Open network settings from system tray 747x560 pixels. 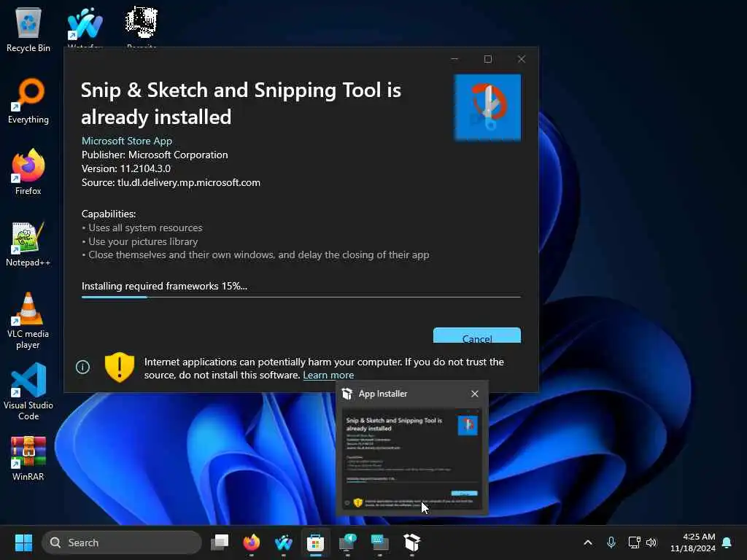634,542
